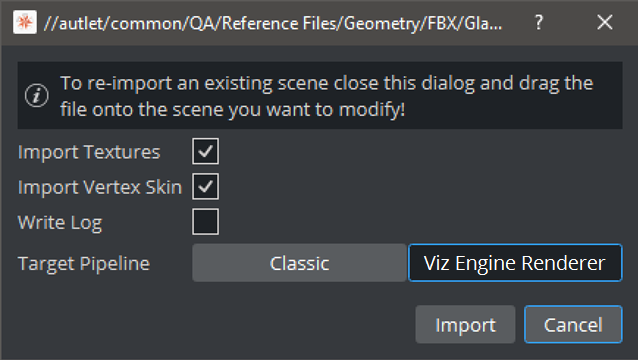Image resolution: width=638 pixels, height=360 pixels.
Task: Click the Viz Artist logo in title bar
Action: click(x=25, y=22)
